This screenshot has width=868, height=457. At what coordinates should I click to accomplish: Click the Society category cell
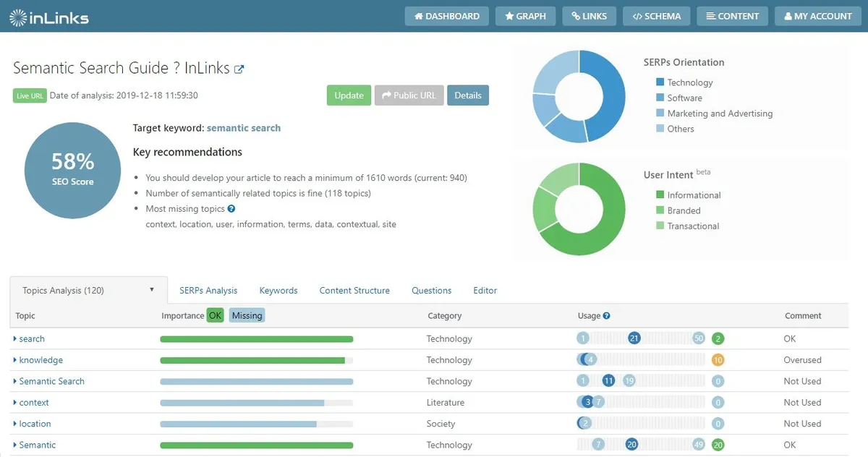click(x=441, y=424)
